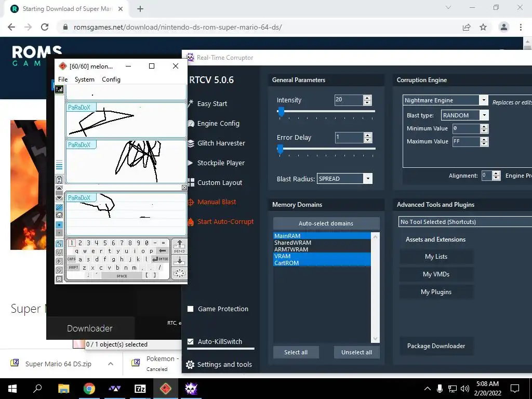This screenshot has width=532, height=399.
Task: Open the Chrome profile avatar icon
Action: pos(504,27)
